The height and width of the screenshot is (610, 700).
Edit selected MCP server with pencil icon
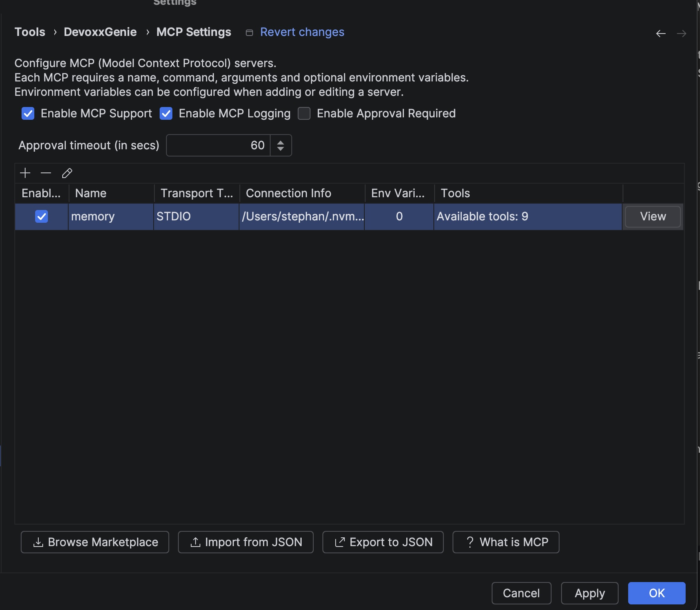click(x=67, y=173)
